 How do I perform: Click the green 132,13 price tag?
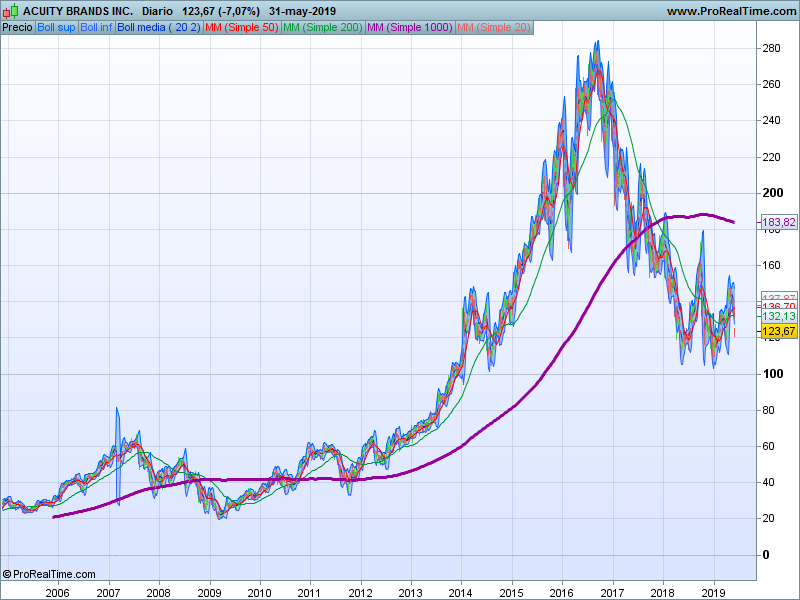(x=779, y=316)
